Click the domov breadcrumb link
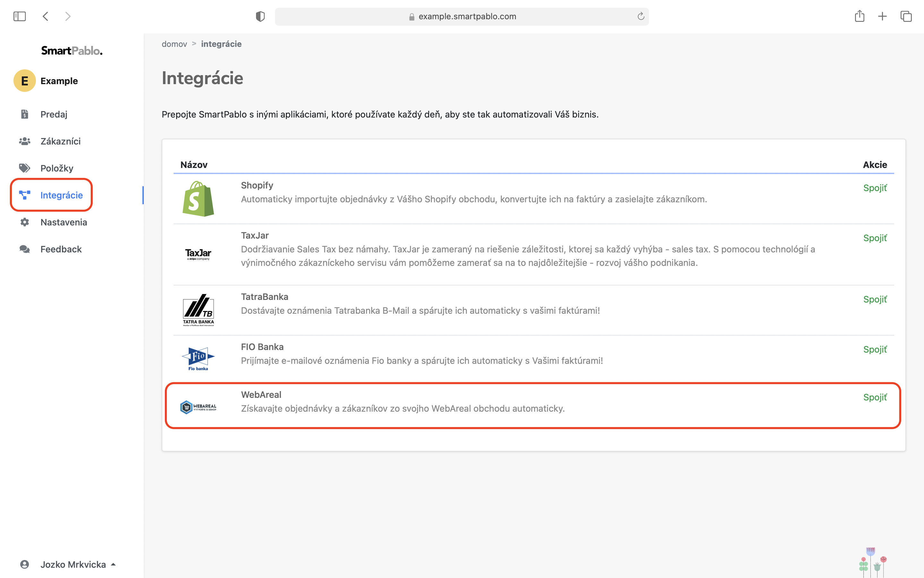The height and width of the screenshot is (578, 924). (174, 44)
